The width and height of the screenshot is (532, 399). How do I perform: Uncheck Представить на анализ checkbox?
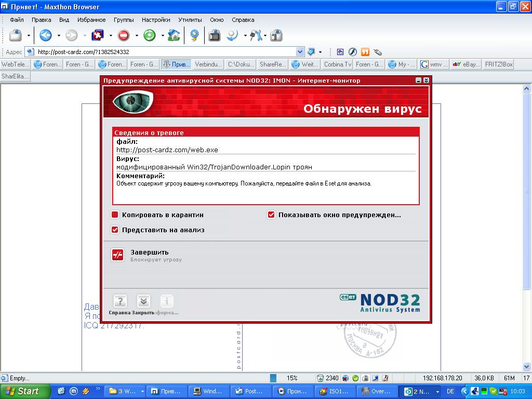click(x=115, y=230)
